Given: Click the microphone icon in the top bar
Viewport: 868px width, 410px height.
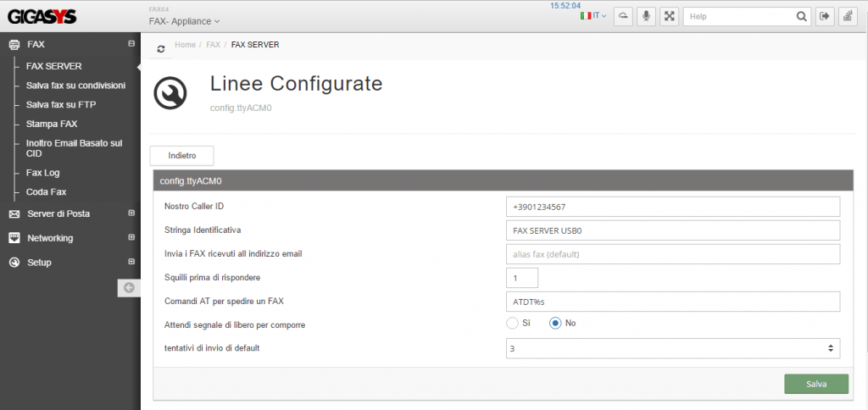Looking at the screenshot, I should click(x=647, y=16).
